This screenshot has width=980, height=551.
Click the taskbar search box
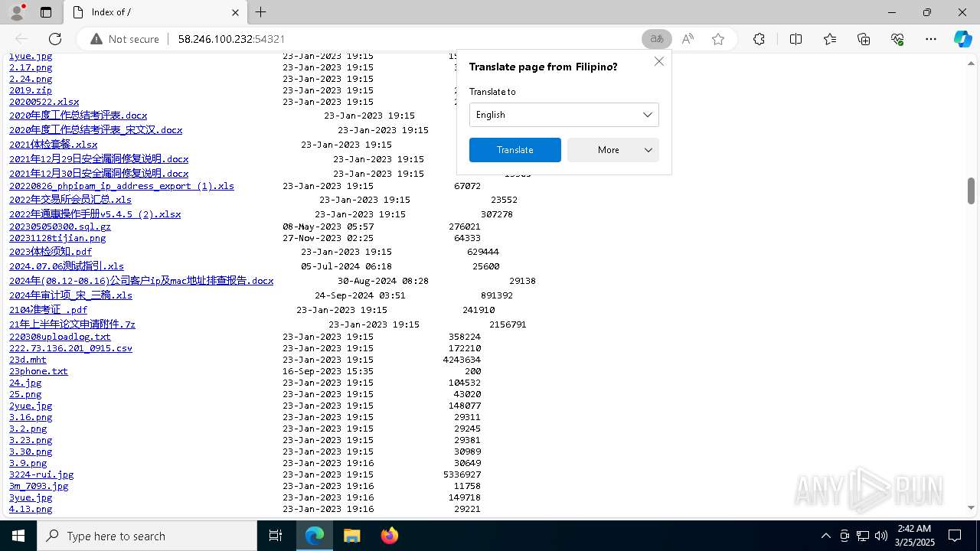(x=147, y=536)
